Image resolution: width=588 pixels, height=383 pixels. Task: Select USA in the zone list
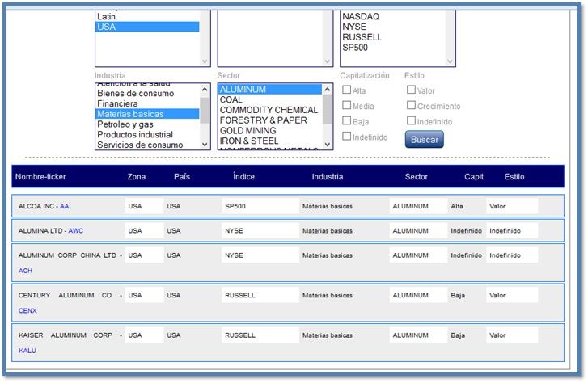147,27
